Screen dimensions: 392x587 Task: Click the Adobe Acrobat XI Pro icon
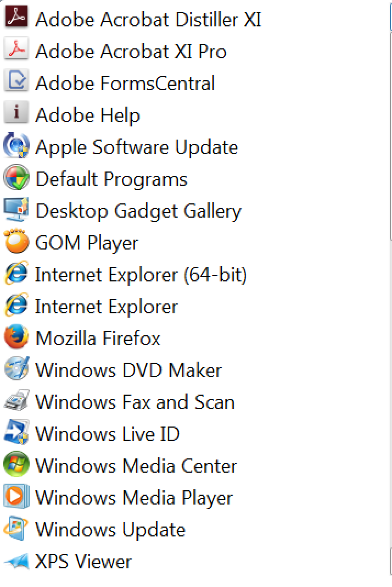[x=16, y=51]
